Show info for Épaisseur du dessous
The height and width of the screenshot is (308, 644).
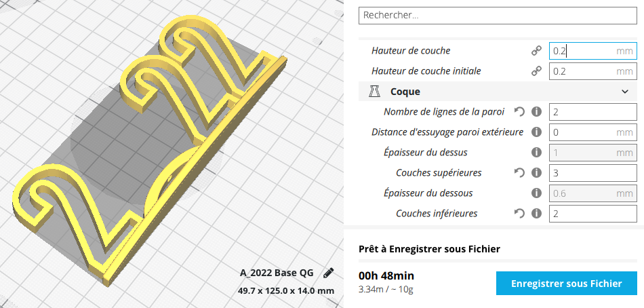click(x=536, y=193)
